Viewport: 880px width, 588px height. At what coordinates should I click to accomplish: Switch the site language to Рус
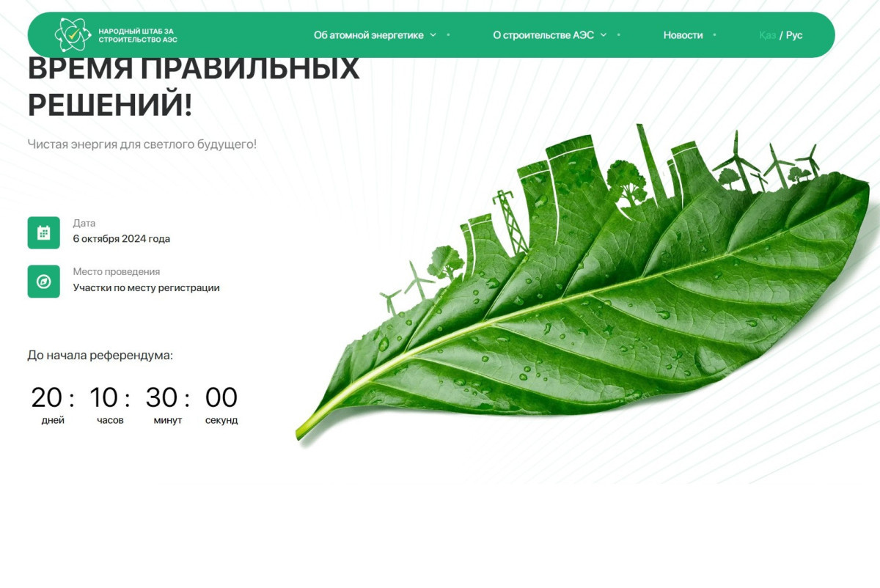click(x=795, y=34)
